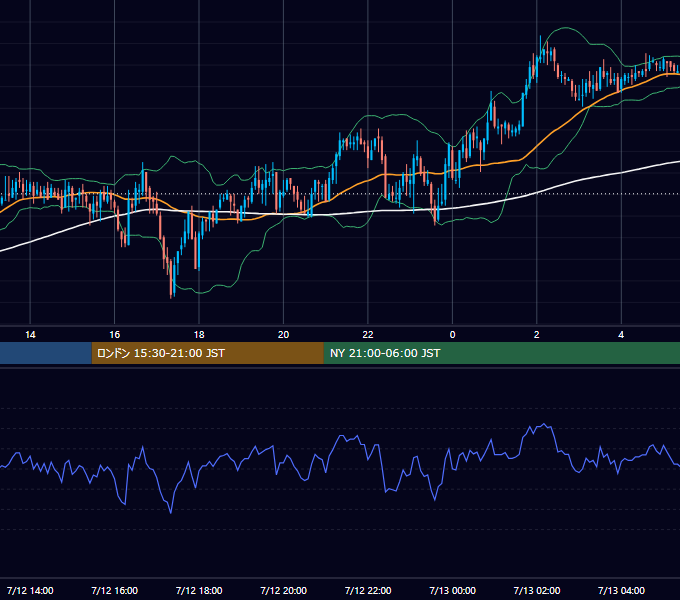680x600 pixels.
Task: Click the 4 hour label on chart axis
Action: pos(621,335)
